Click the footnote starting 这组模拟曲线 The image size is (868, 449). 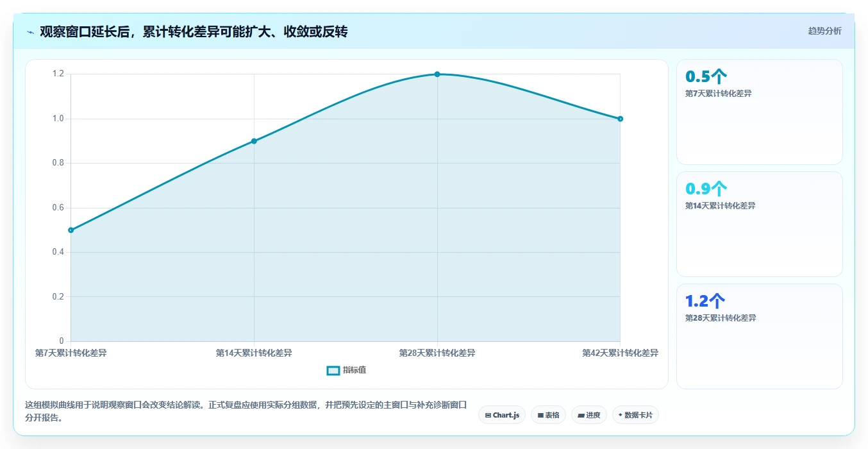246,411
